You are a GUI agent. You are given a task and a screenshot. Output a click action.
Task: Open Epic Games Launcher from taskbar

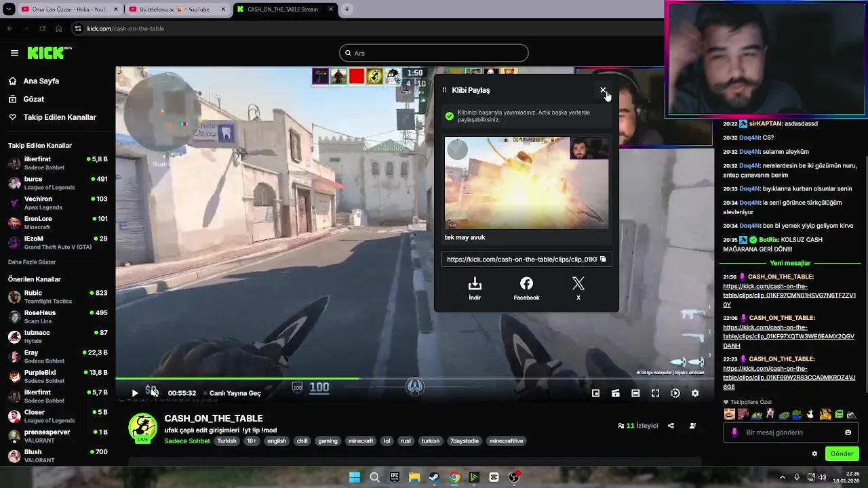tap(395, 477)
